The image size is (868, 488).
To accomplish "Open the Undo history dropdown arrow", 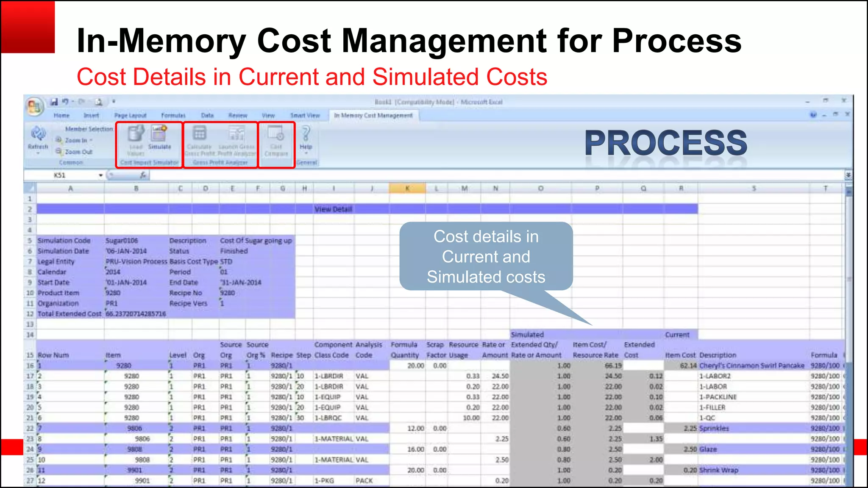I will [x=72, y=102].
